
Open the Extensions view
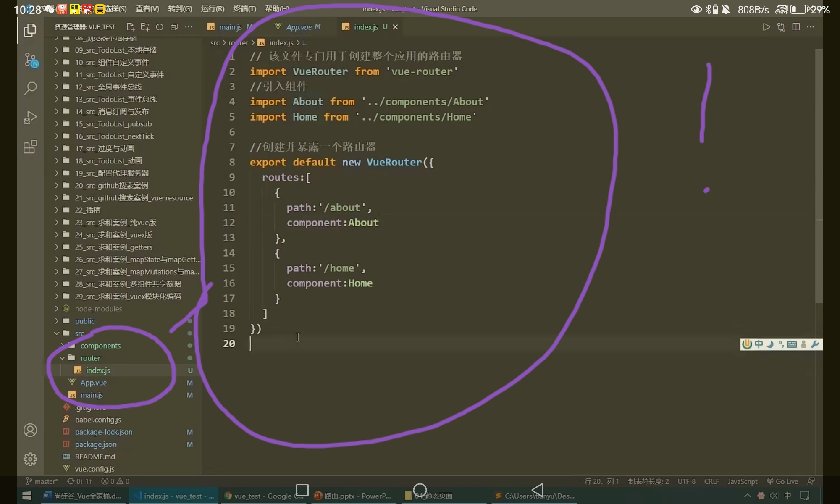pyautogui.click(x=30, y=147)
